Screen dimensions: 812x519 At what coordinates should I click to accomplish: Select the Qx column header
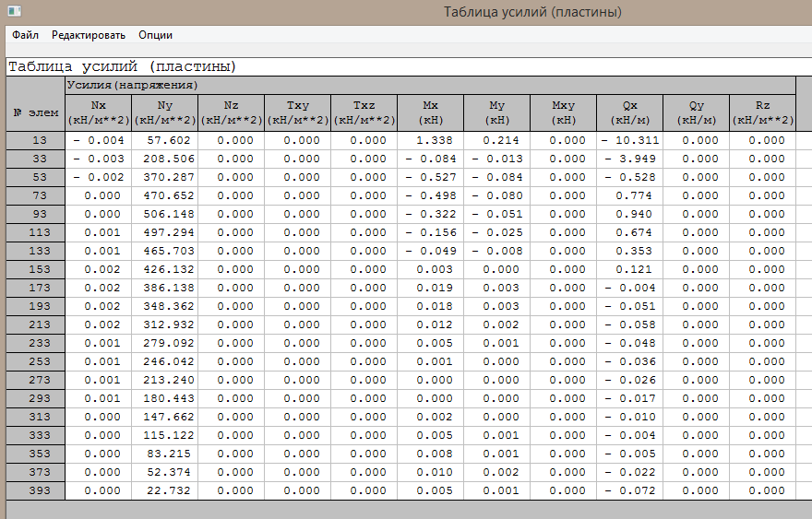[629, 112]
